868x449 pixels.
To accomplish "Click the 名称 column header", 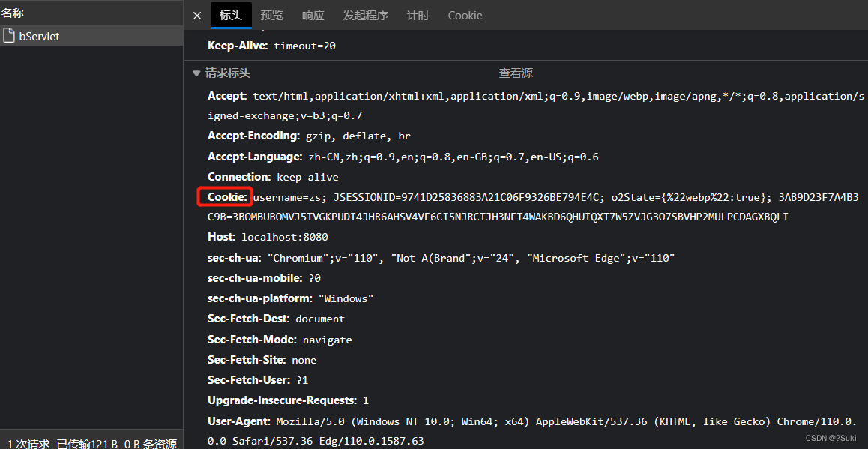I will pyautogui.click(x=13, y=13).
